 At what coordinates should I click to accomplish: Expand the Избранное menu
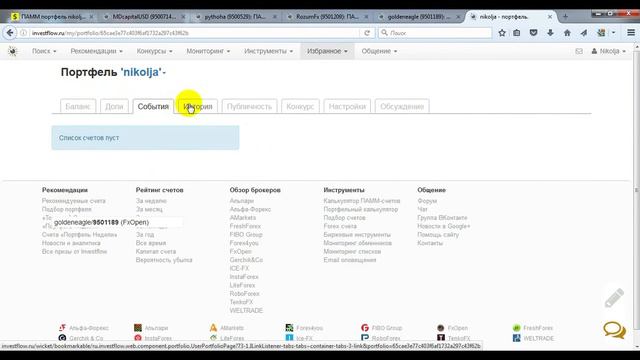(x=327, y=51)
